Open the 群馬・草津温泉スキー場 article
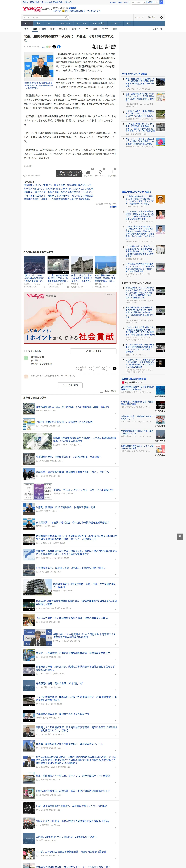This screenshot has width=186, height=868. tap(73, 776)
